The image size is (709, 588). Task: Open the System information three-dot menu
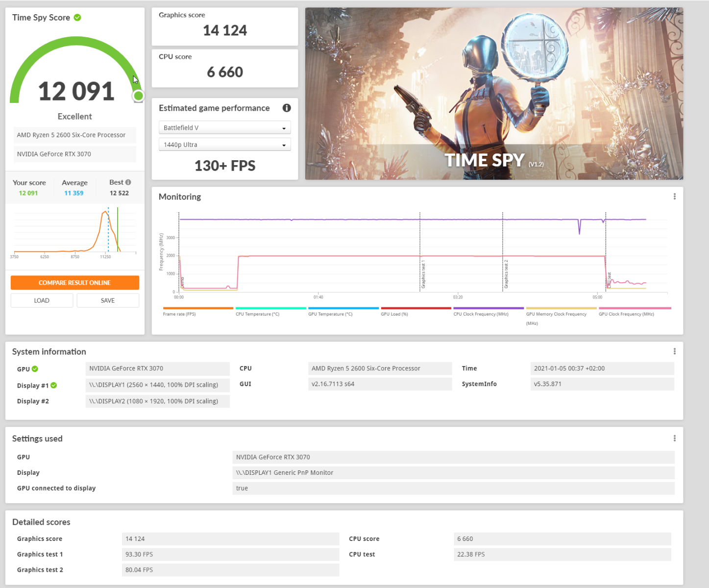[x=675, y=351]
